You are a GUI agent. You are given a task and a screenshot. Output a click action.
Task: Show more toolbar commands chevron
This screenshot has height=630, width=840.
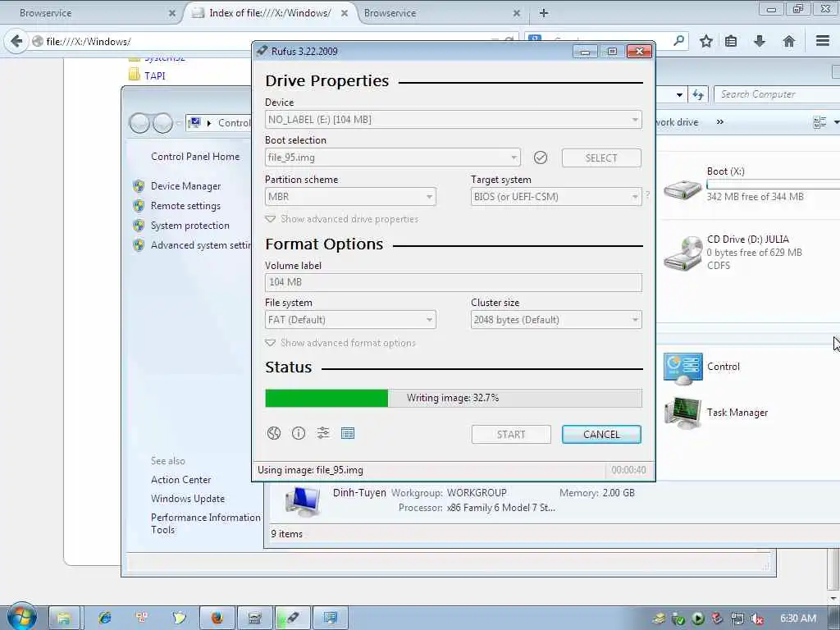coord(720,122)
